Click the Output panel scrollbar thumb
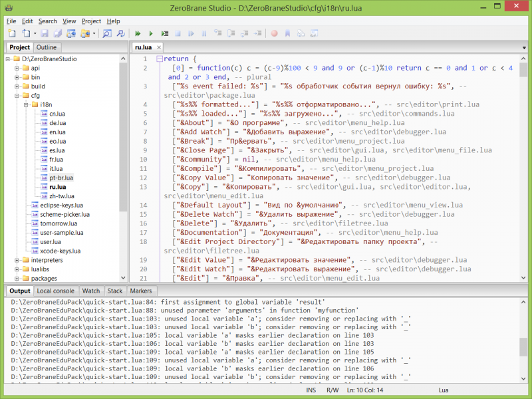Viewport: 532px width, 399px height. [523, 346]
